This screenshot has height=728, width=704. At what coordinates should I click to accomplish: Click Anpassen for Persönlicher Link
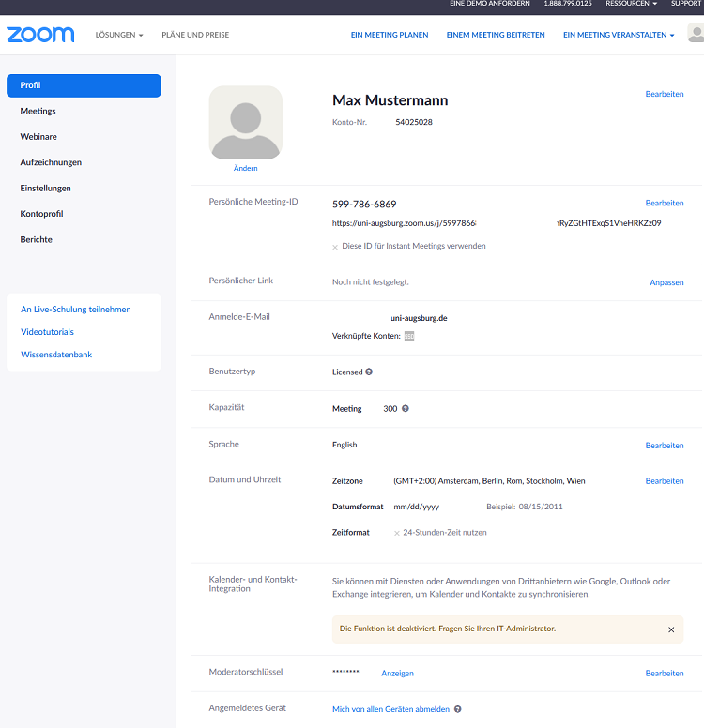point(666,282)
